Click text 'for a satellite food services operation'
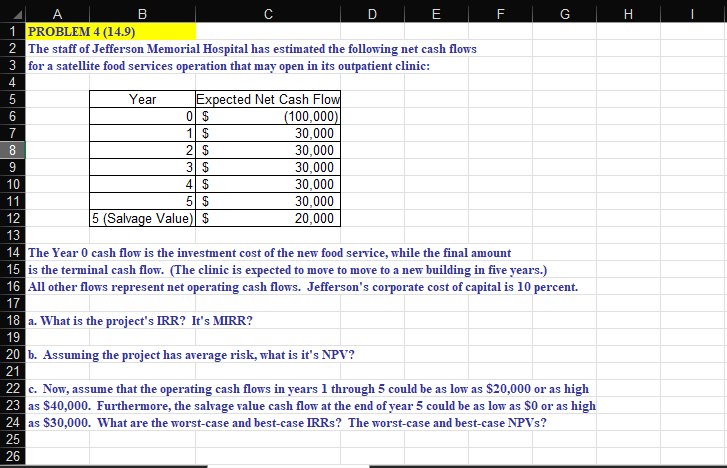727x468 pixels. [128, 66]
